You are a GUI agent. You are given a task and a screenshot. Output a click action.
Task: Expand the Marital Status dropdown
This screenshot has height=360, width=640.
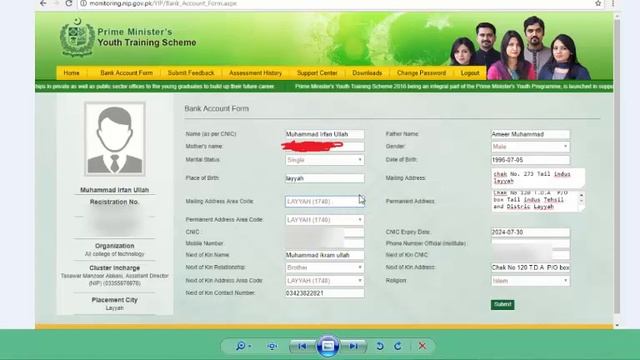click(324, 160)
